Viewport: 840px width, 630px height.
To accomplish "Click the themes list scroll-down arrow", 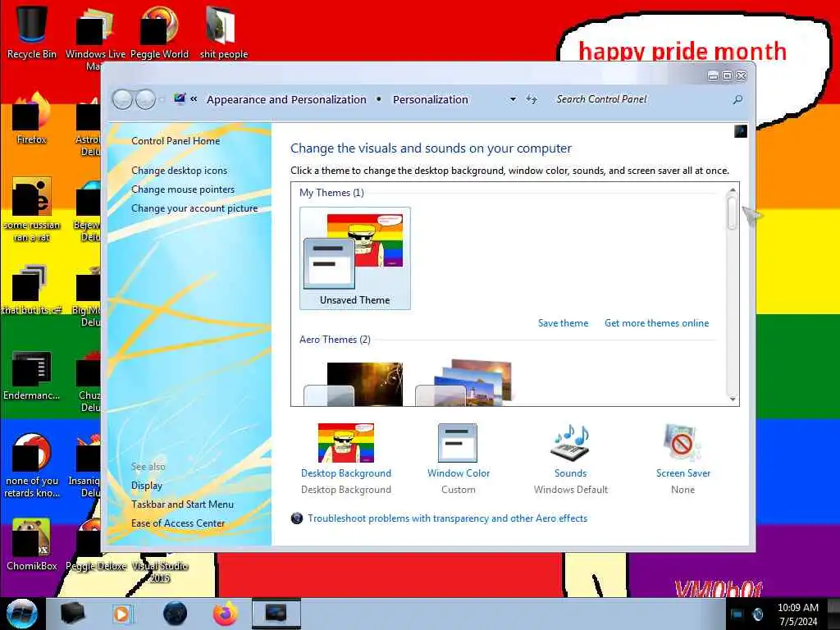I will pyautogui.click(x=733, y=399).
